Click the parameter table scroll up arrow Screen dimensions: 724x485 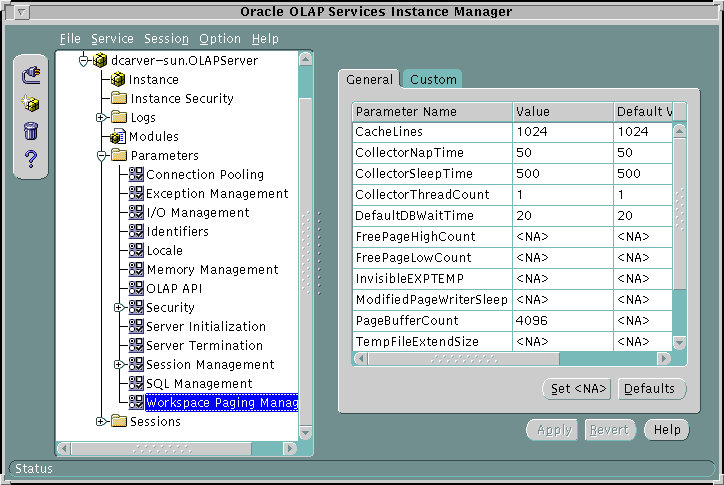point(679,131)
